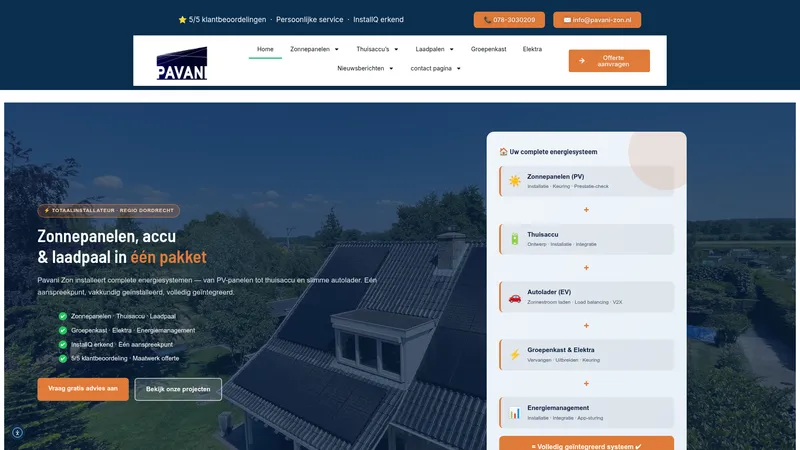This screenshot has height=450, width=800.
Task: Click the Installatie · Keuring · Prestatie-check subtitle
Action: click(x=567, y=186)
